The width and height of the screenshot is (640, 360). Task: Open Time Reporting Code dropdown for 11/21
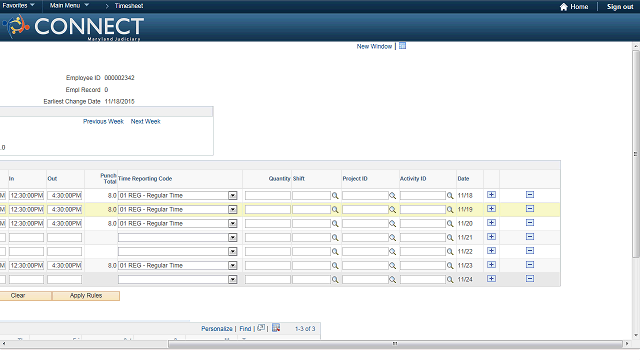point(233,238)
